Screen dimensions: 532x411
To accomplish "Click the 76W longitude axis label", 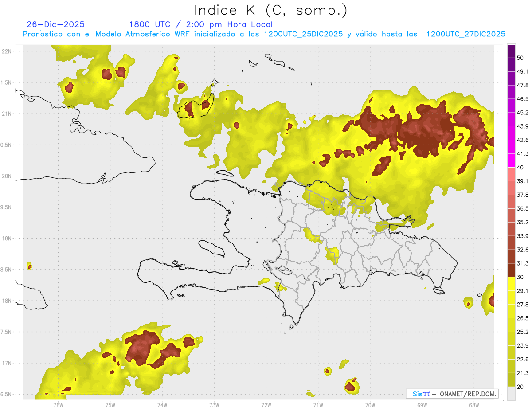I will coord(58,405).
